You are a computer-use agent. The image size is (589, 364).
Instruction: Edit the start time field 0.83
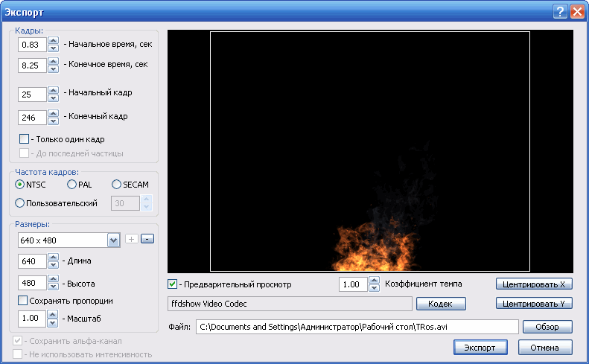click(x=32, y=45)
